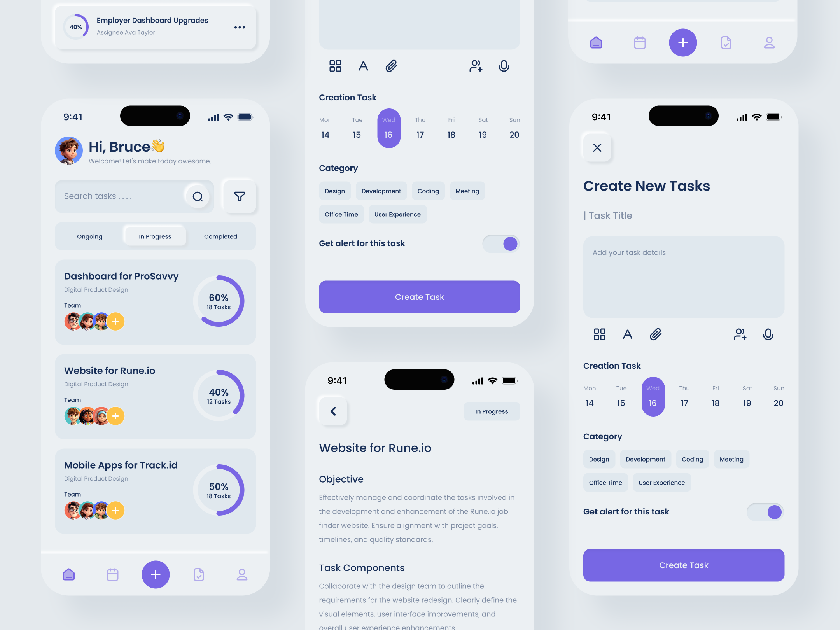Switch to the Completed tab
Screen dimensions: 840x630
point(220,236)
